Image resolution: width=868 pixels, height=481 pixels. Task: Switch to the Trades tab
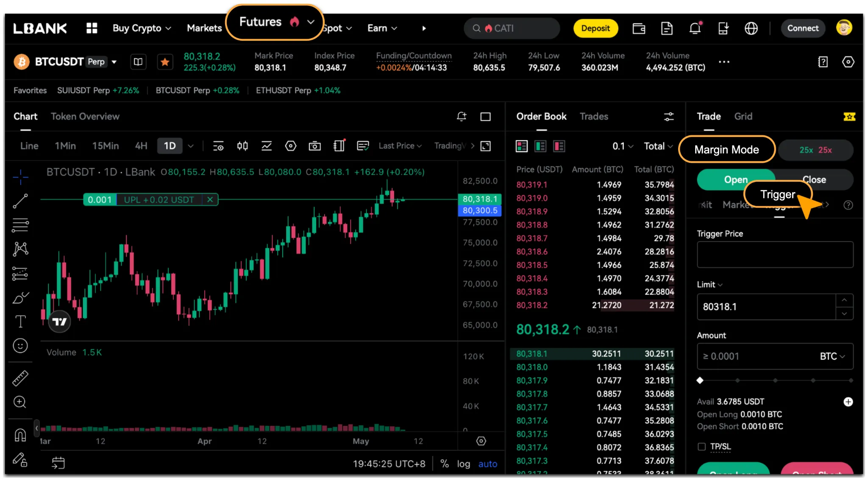(x=594, y=117)
